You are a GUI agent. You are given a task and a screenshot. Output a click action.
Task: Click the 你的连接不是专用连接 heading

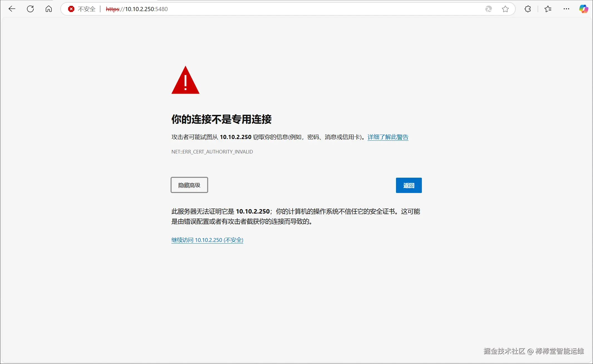(221, 119)
